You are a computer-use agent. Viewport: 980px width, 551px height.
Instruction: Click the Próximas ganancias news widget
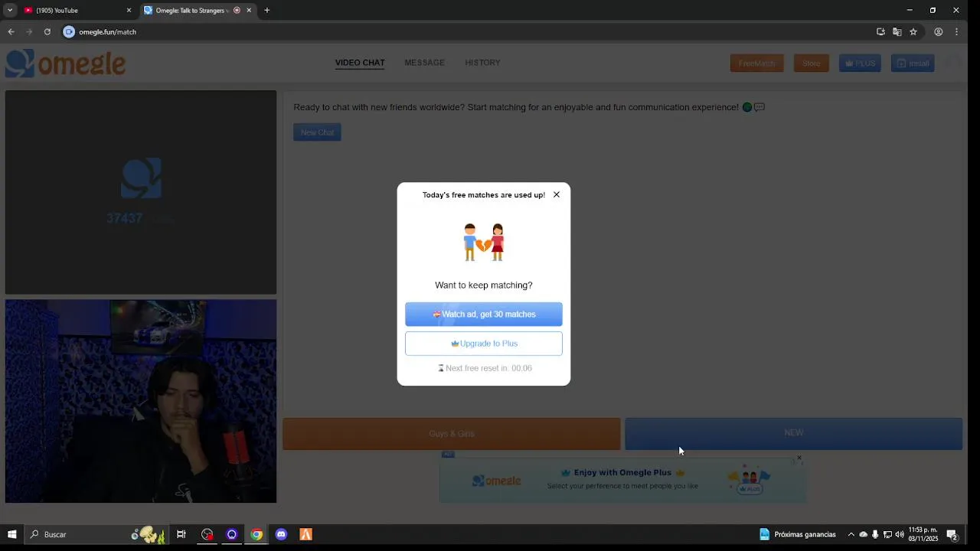pyautogui.click(x=798, y=535)
